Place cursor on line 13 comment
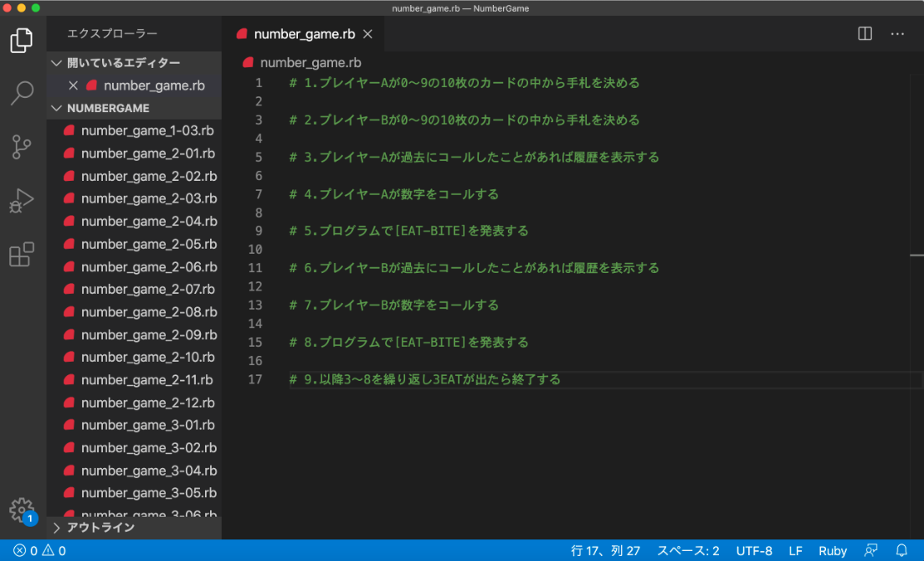Image resolution: width=924 pixels, height=561 pixels. click(393, 306)
